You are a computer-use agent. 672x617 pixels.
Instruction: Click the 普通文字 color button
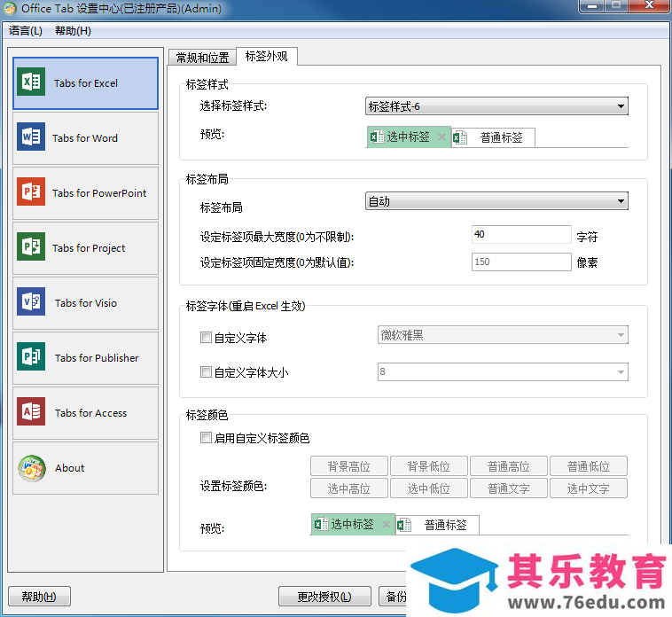509,488
